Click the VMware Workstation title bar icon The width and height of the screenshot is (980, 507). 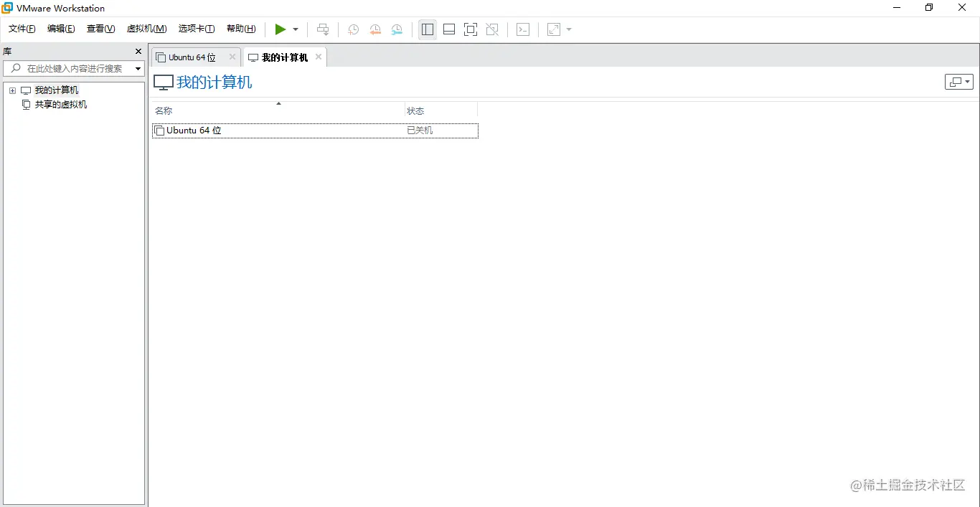click(x=7, y=8)
